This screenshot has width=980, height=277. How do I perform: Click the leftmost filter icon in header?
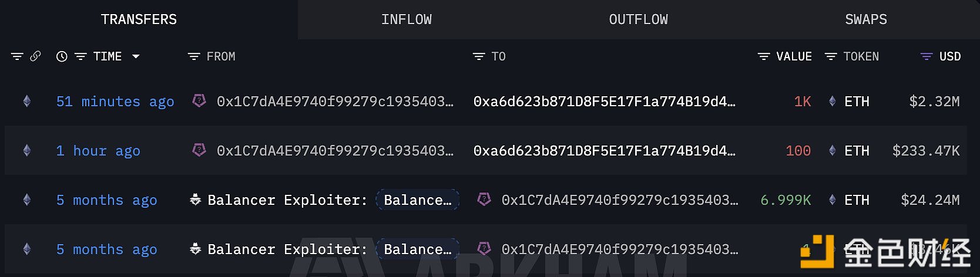(17, 56)
